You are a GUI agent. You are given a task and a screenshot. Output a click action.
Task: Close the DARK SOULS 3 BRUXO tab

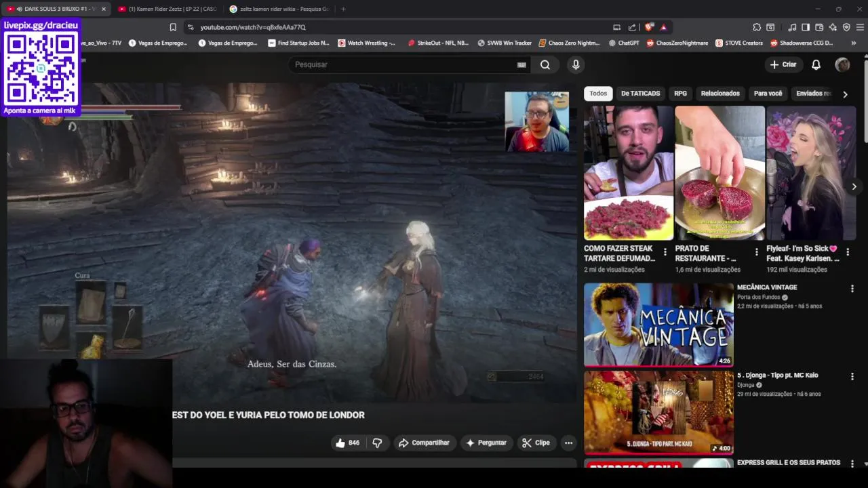(x=104, y=9)
